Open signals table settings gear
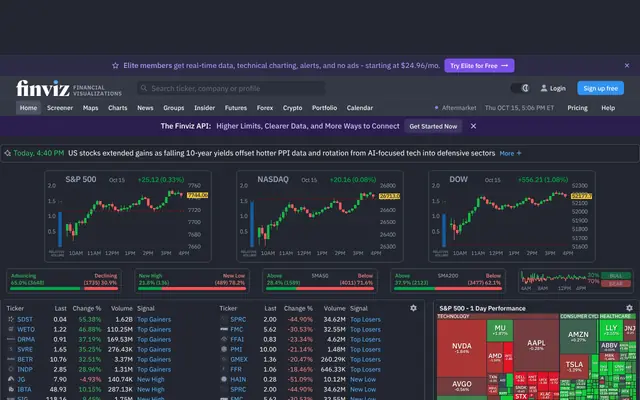The height and width of the screenshot is (400, 640). click(x=413, y=308)
